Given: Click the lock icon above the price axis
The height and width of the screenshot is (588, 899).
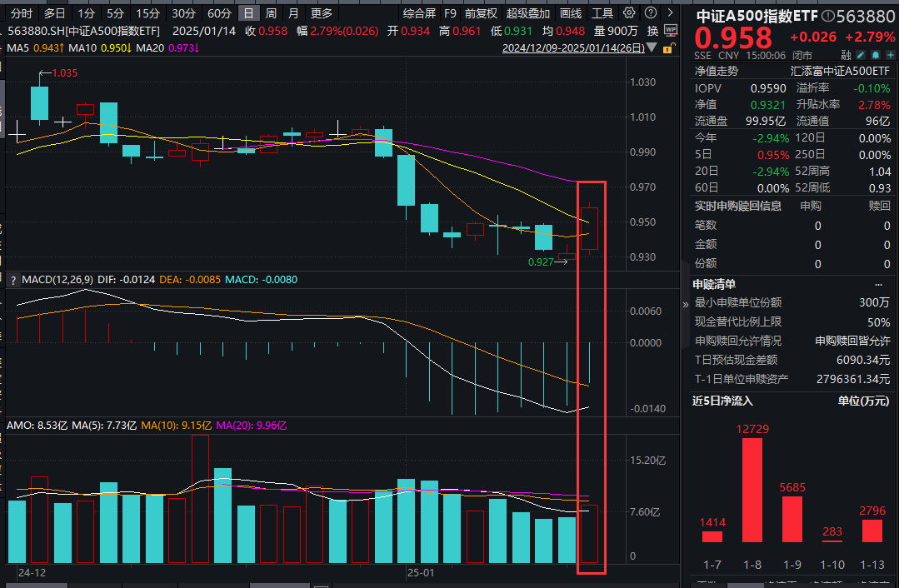Looking at the screenshot, I should tap(666, 48).
